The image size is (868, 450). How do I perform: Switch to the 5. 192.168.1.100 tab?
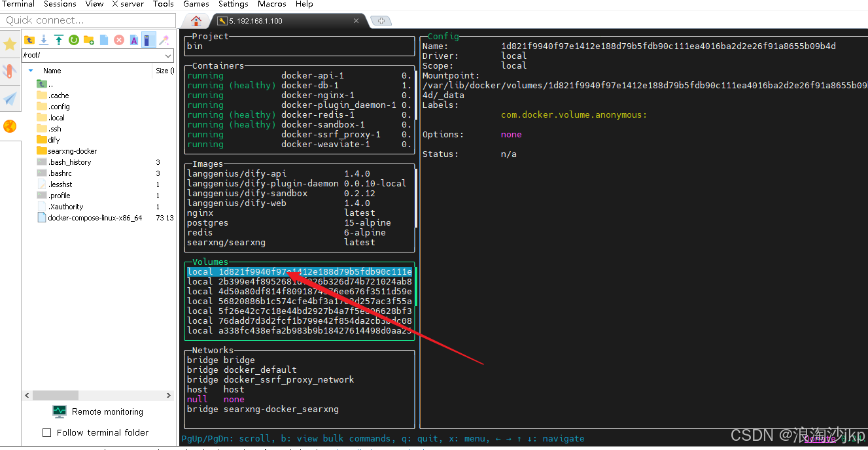pyautogui.click(x=288, y=21)
